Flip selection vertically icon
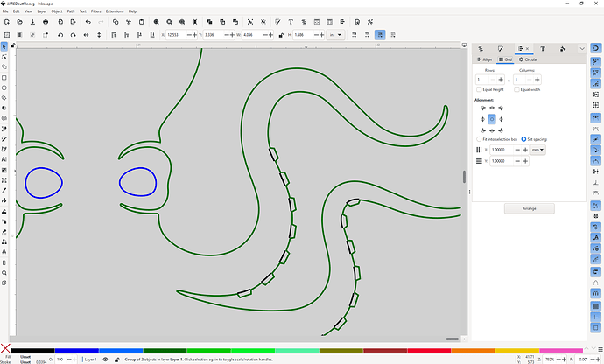 99,35
